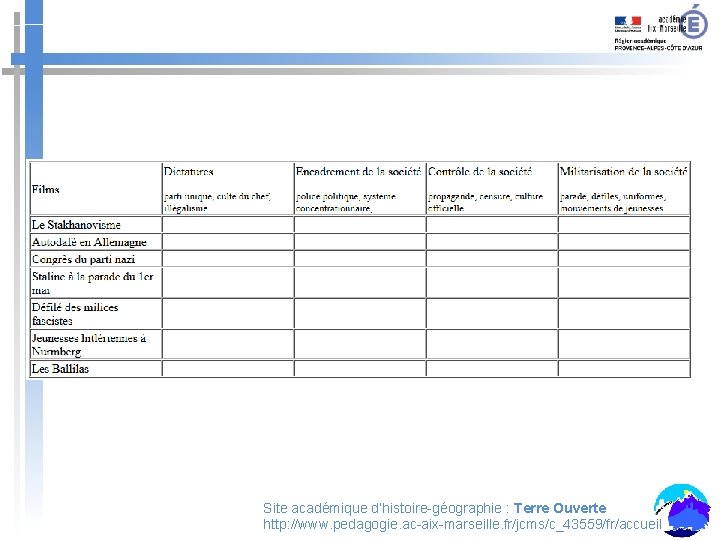Click 'parti unique, culte du chef' subtitle

coord(217,202)
